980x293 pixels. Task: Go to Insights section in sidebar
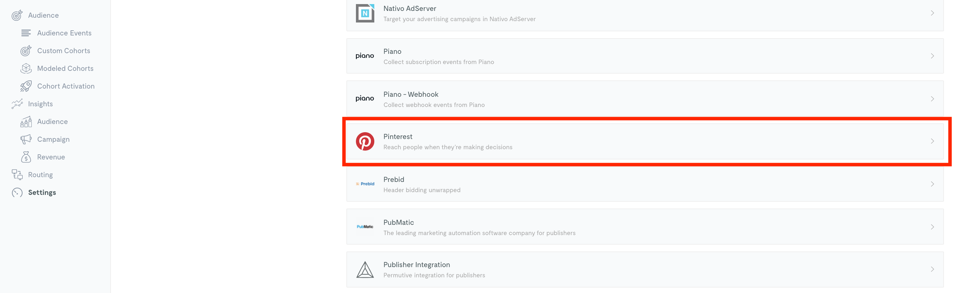pyautogui.click(x=40, y=104)
